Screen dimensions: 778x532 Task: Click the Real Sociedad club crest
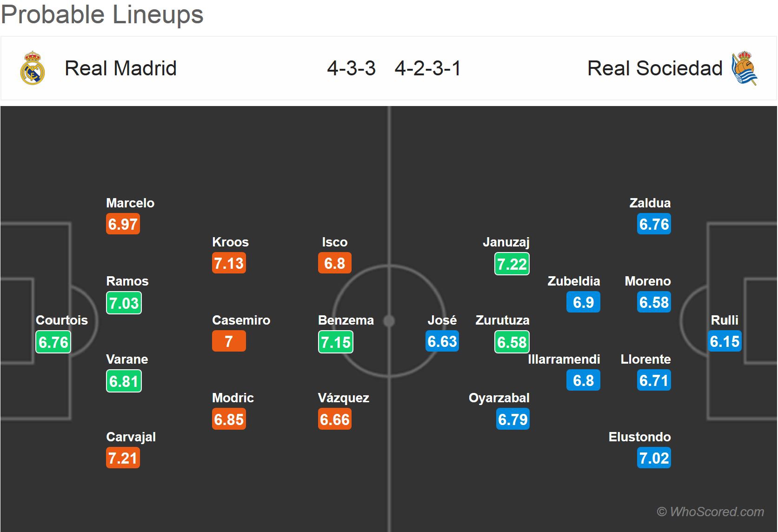[745, 68]
